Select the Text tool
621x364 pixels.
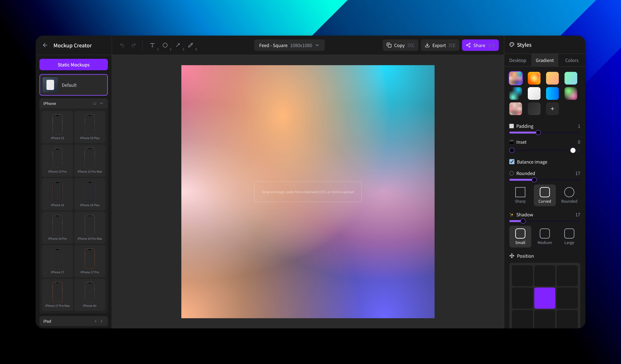152,45
